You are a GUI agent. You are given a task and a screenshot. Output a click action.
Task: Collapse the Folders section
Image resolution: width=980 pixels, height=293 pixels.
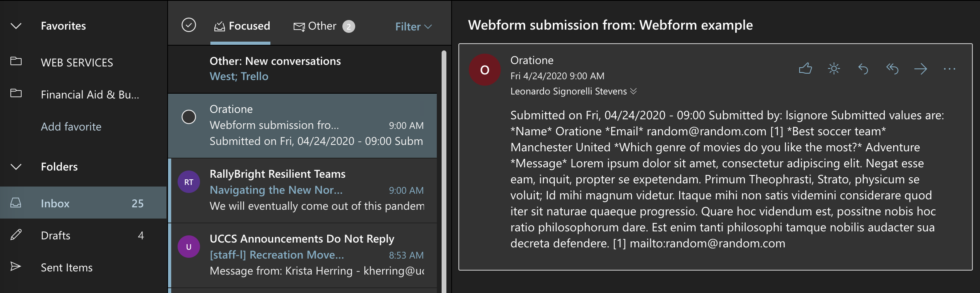16,167
